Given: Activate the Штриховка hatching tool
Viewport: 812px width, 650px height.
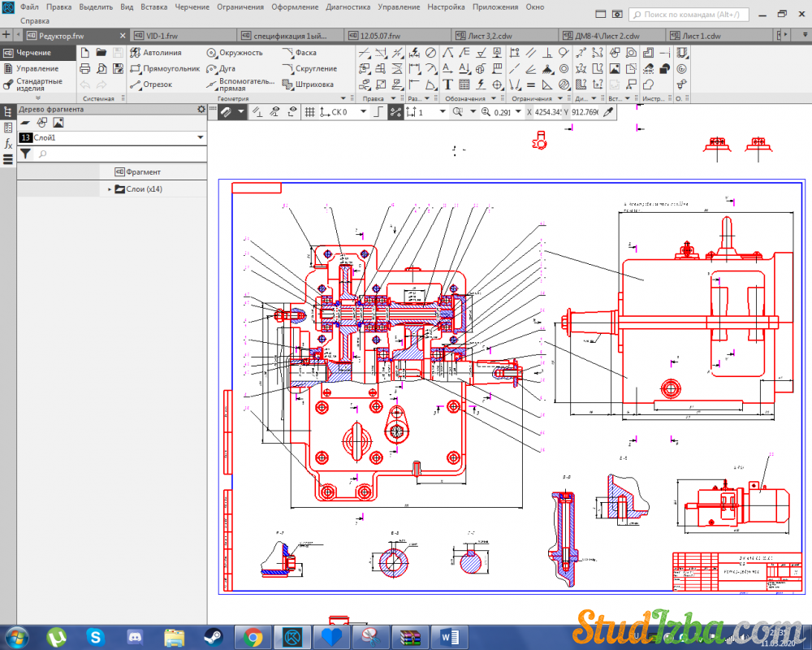Looking at the screenshot, I should coord(308,84).
